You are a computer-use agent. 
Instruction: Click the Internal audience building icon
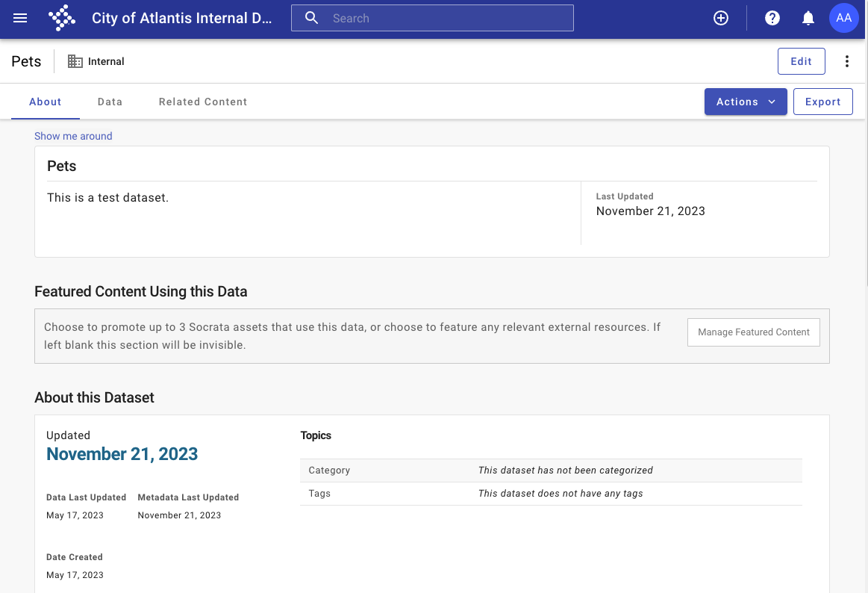[x=75, y=61]
